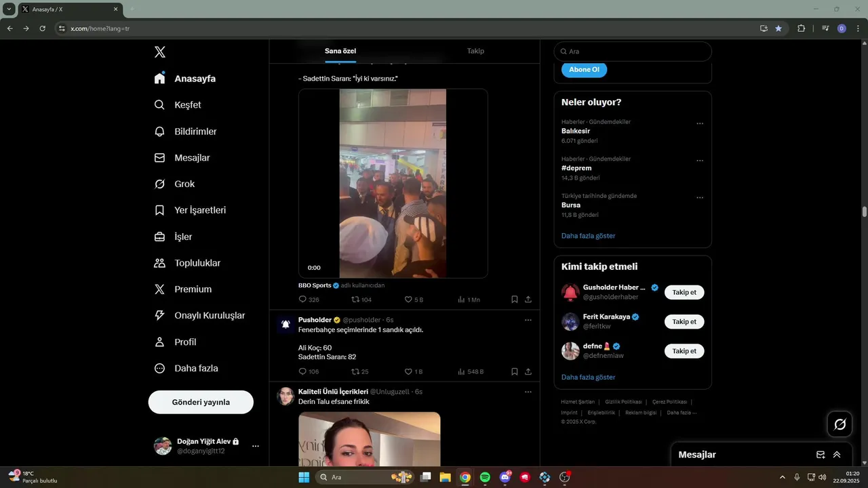
Task: Open Anasayfa home page
Action: click(185, 79)
